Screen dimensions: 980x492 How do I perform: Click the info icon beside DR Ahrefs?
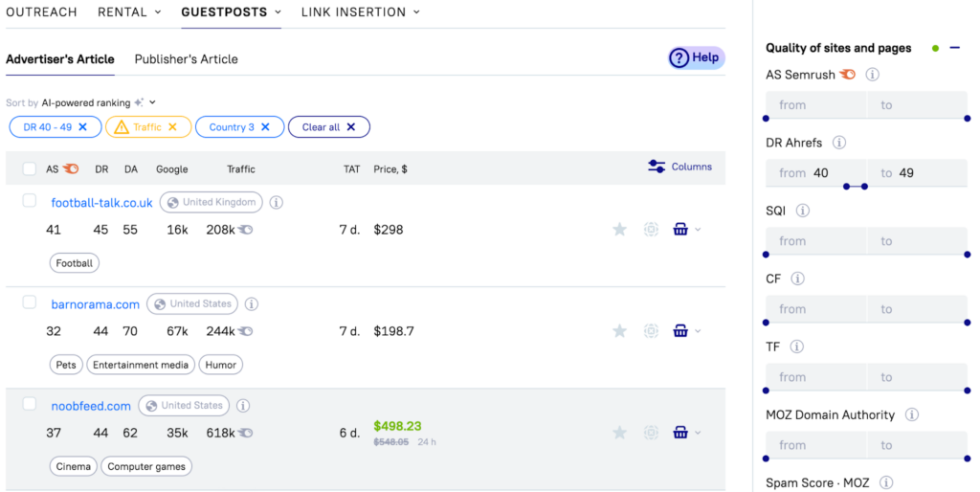[839, 143]
